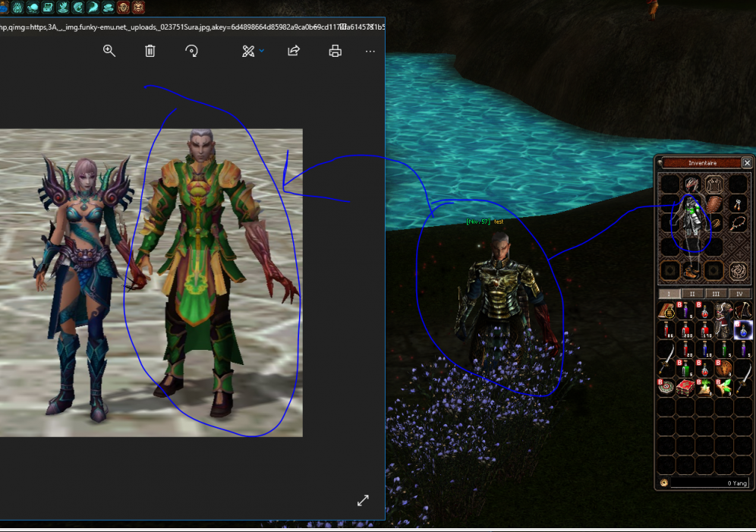Select the empty armor costume slot
756x532 pixels.
[x=714, y=184]
